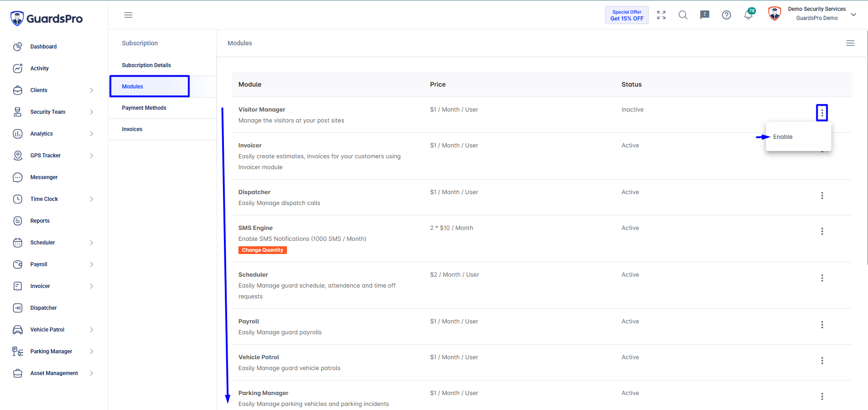This screenshot has width=868, height=410.
Task: Collapse sidebar with hamburger icon
Action: [x=128, y=15]
